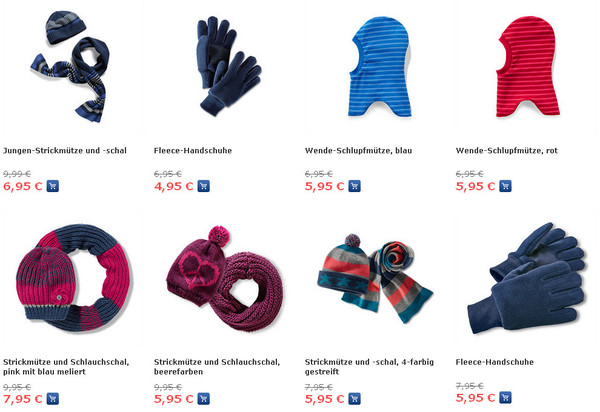This screenshot has height=412, width=600.
Task: Add 4-farbig gestreift Strickmütze set to cart
Action: 354,399
